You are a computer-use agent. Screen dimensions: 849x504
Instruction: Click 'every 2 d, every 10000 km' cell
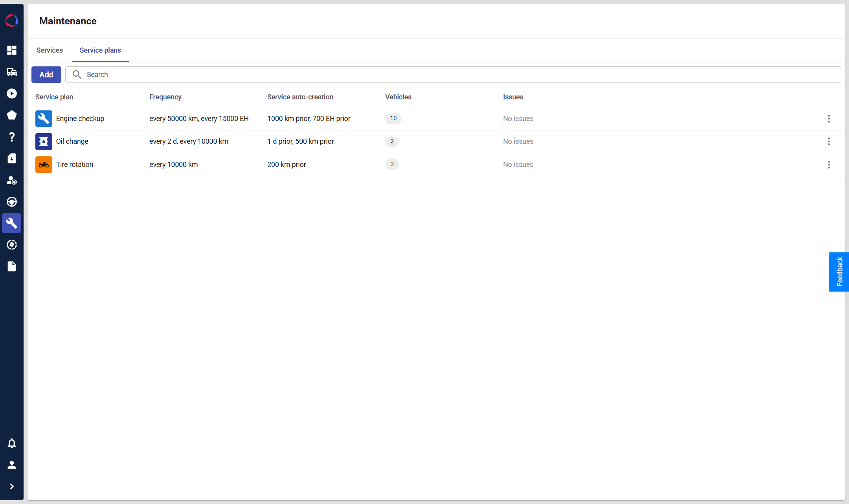(x=189, y=141)
